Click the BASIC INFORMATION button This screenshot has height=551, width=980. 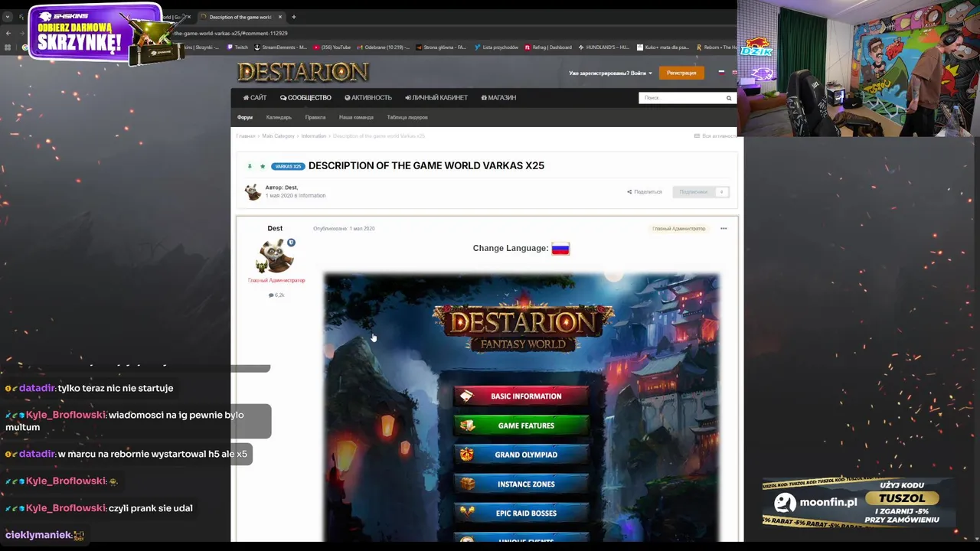point(521,396)
